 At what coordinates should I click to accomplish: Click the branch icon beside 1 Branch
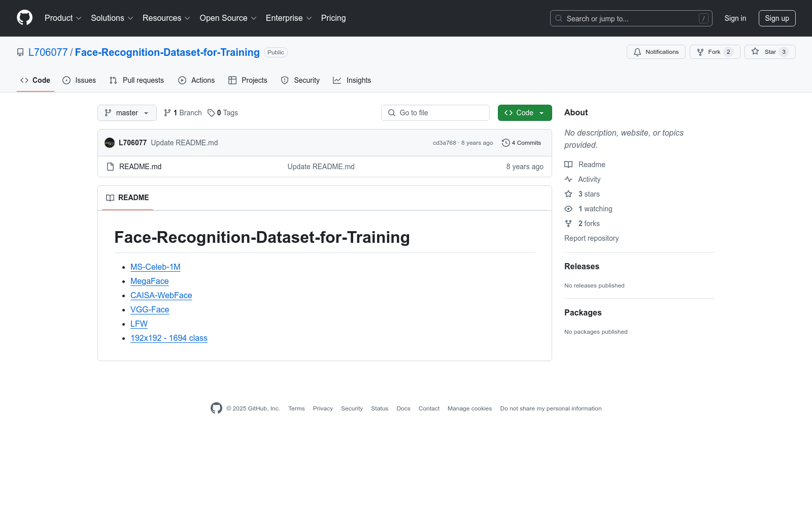167,113
